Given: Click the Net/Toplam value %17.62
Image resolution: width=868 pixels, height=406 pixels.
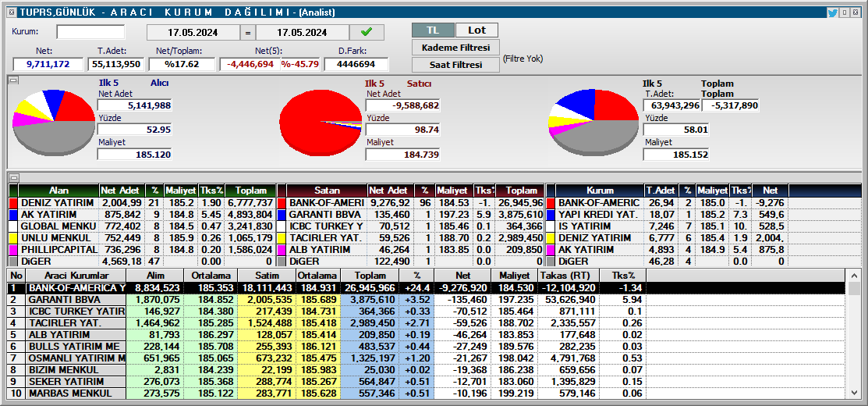Looking at the screenshot, I should point(182,64).
